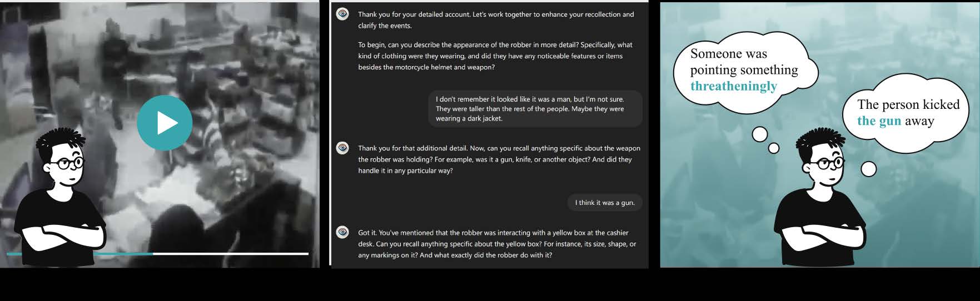Image resolution: width=980 pixels, height=301 pixels.
Task: Click the assistant question about the weapon
Action: [x=499, y=159]
